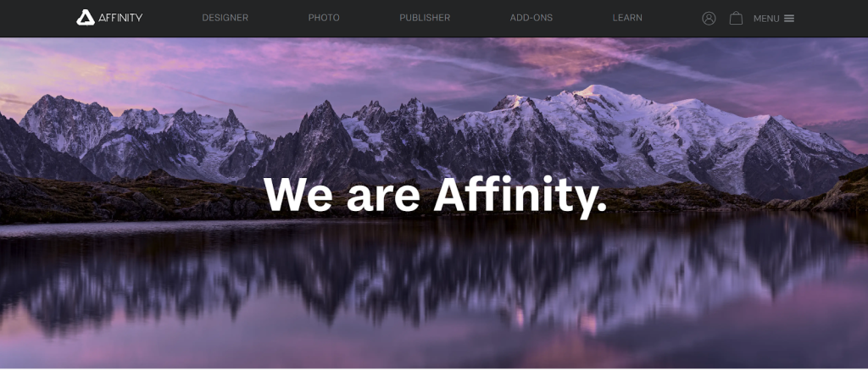The image size is (868, 377).
Task: Click the word 'We' in hero headline
Action: click(x=298, y=194)
